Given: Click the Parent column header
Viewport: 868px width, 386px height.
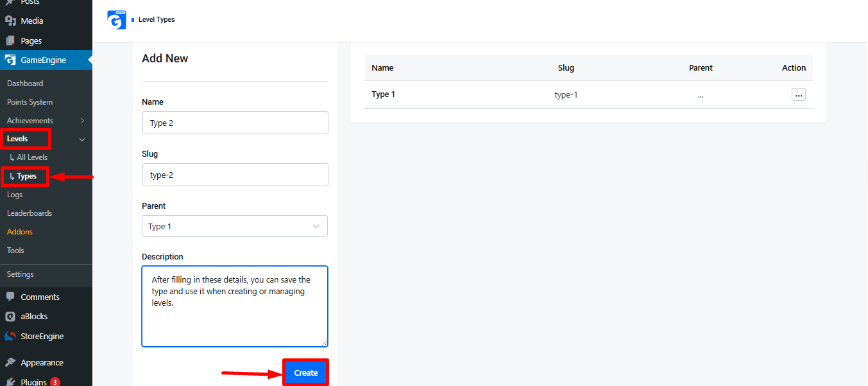Looking at the screenshot, I should click(701, 67).
